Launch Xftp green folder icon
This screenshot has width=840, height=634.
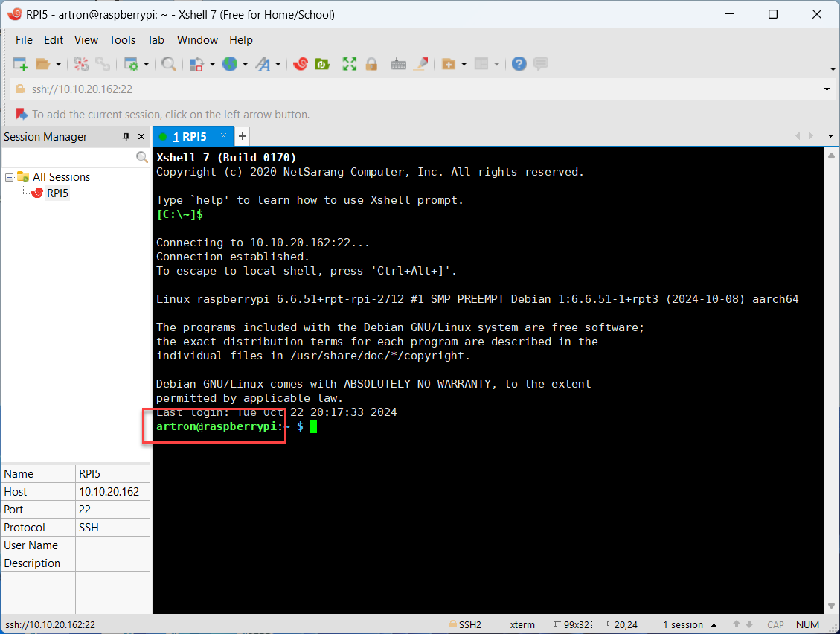coord(321,64)
